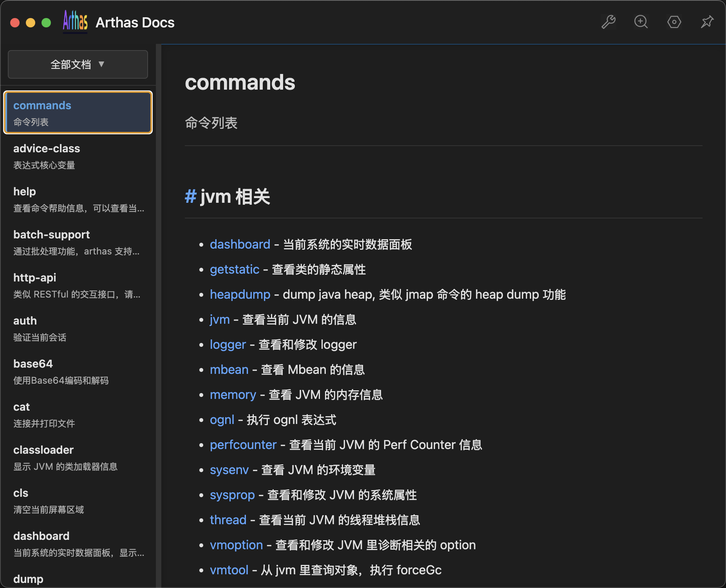The image size is (726, 588).
Task: Follow the sysprop link
Action: 232,495
